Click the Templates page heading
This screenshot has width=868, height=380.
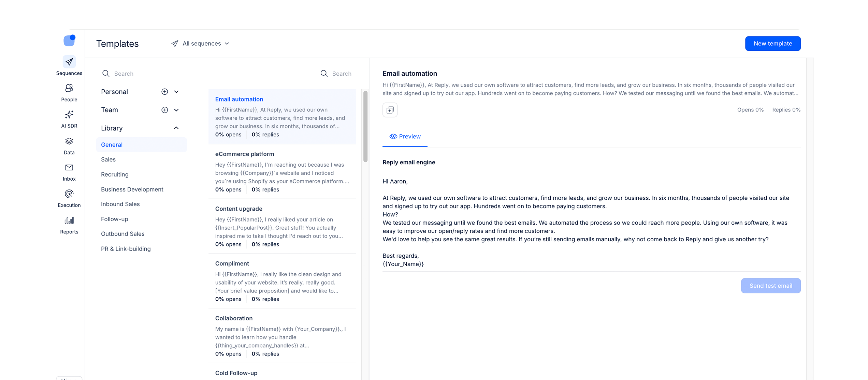pos(117,44)
